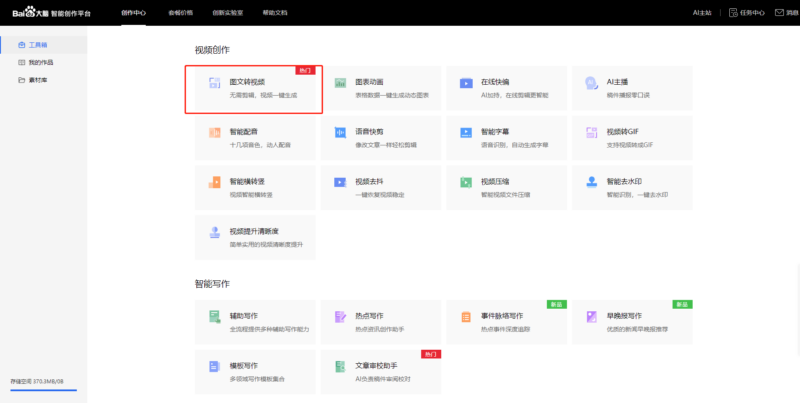The width and height of the screenshot is (800, 403).
Task: Click description 热点事件深度追踪
Action: tap(505, 329)
